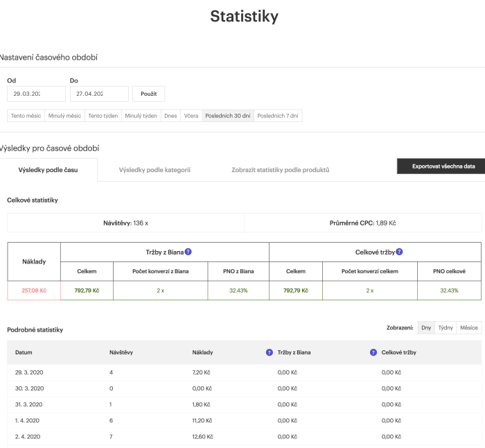Click the 32.43% PNO z Biana value
This screenshot has height=448, width=485.
(238, 291)
